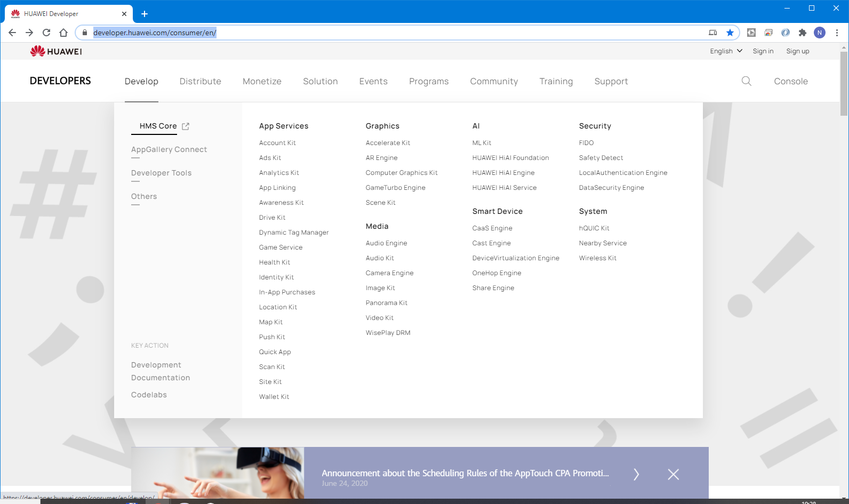
Task: Select Developer Tools in sidebar
Action: [161, 173]
